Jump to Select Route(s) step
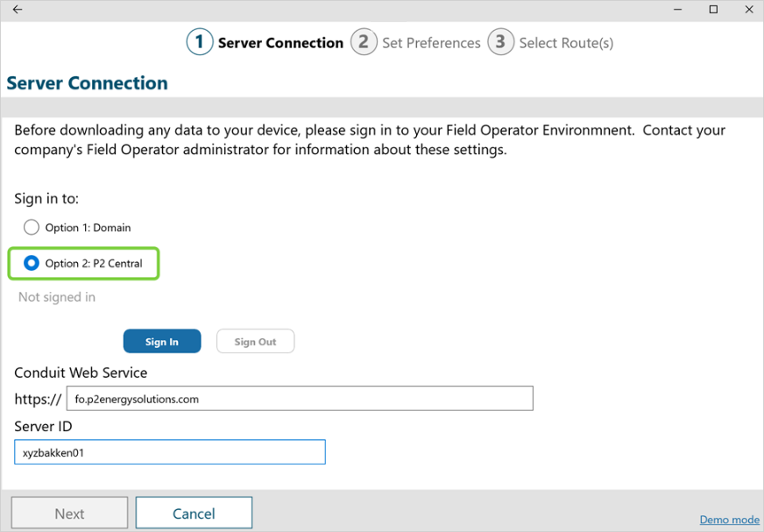 [566, 43]
